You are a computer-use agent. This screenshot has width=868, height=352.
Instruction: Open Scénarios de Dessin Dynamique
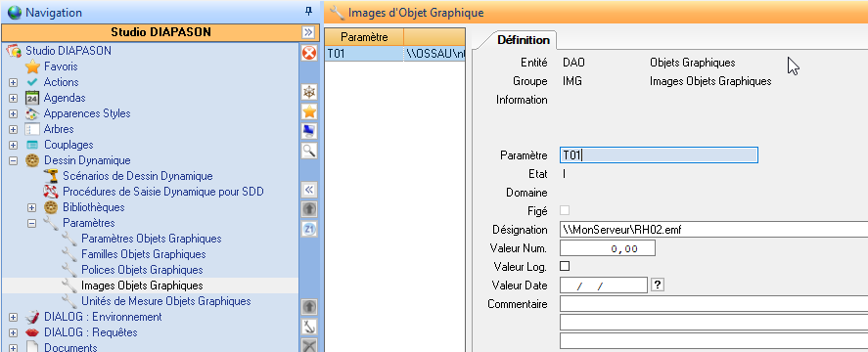[137, 177]
